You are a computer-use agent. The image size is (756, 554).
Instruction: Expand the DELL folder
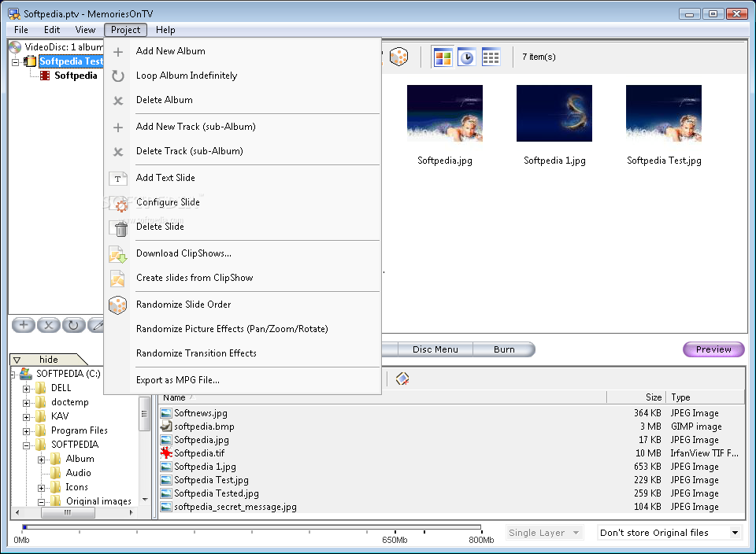point(27,389)
